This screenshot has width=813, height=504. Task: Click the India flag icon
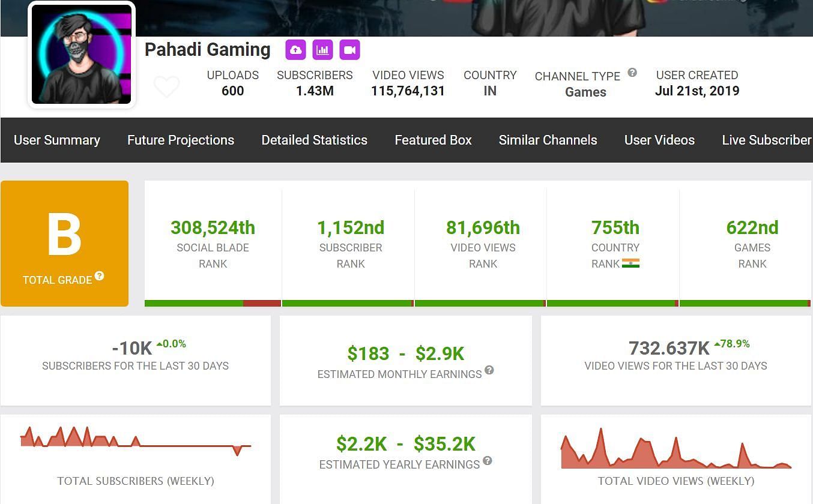click(630, 263)
